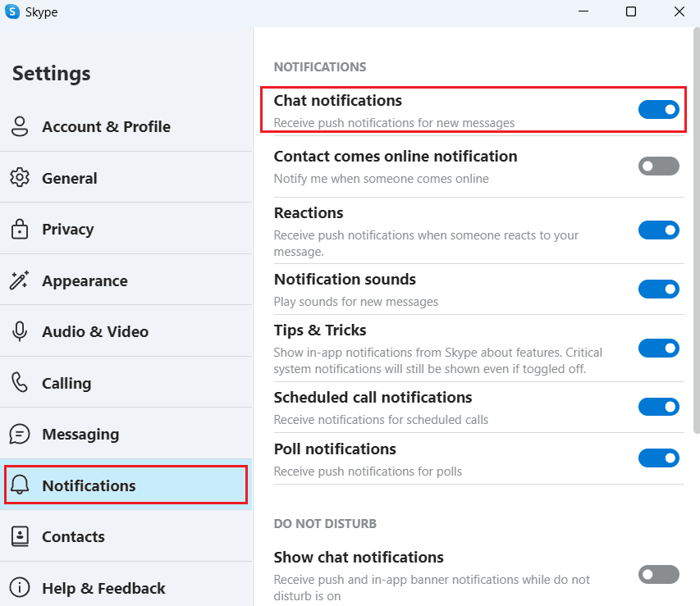Click the Contacts address book icon
This screenshot has width=700, height=606.
click(x=20, y=536)
